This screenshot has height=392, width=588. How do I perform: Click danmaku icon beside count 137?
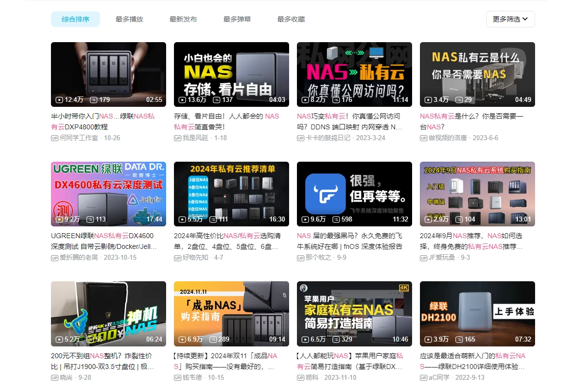(216, 99)
